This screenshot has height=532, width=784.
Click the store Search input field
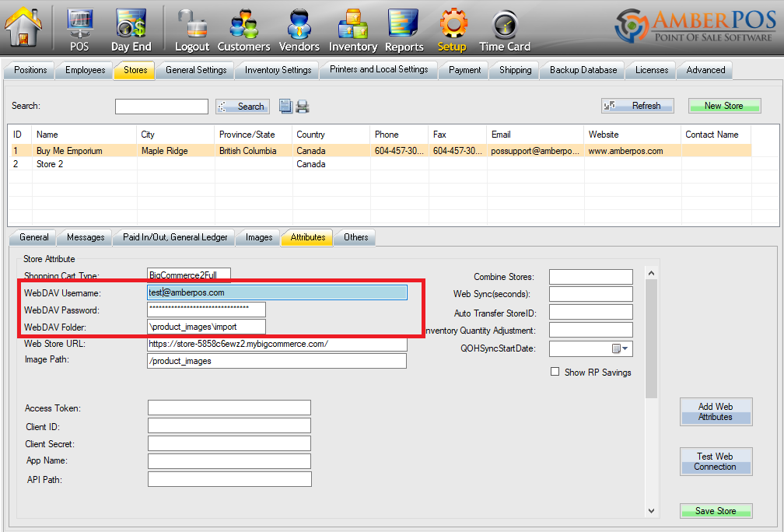pyautogui.click(x=162, y=106)
